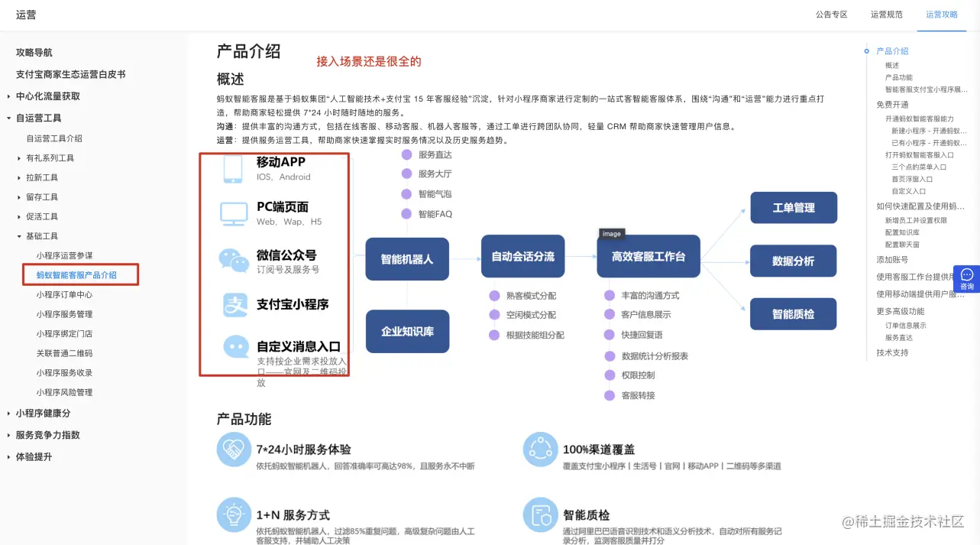The height and width of the screenshot is (545, 980).
Task: Open 小程序运营参谋 sidebar item
Action: tap(64, 255)
